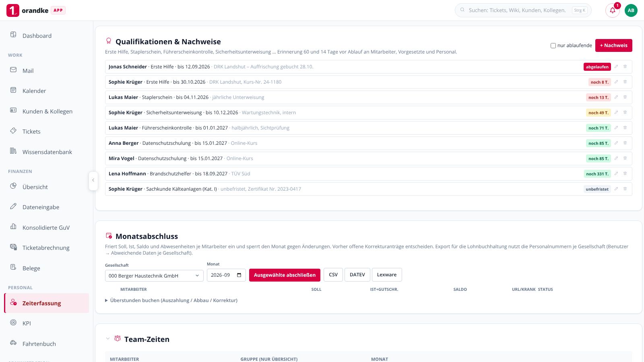Image resolution: width=644 pixels, height=362 pixels.
Task: Export as DATEV
Action: point(357,275)
